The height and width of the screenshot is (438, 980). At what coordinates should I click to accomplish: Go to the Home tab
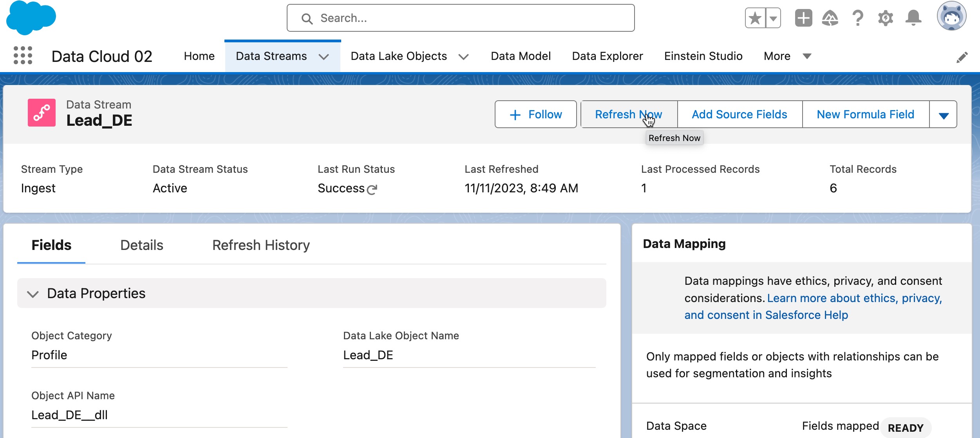pos(199,56)
